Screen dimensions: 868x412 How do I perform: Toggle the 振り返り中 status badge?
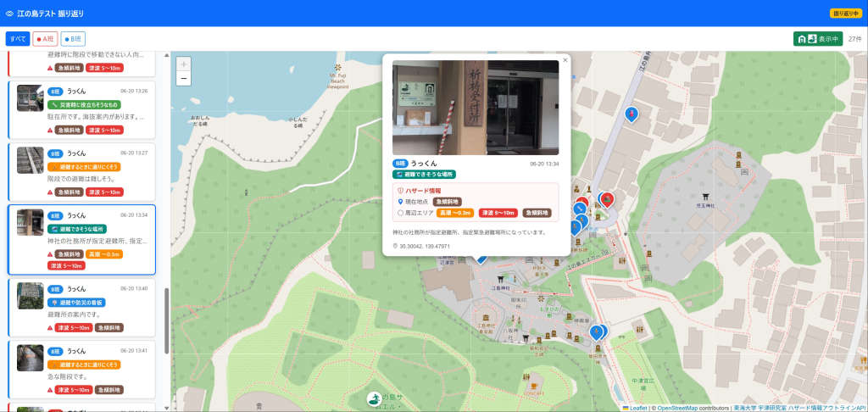click(845, 14)
